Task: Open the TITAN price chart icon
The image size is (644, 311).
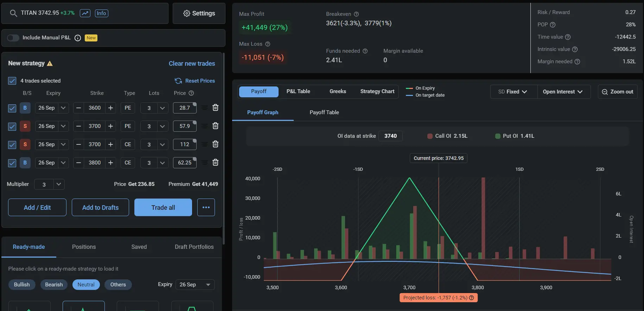Action: click(85, 13)
